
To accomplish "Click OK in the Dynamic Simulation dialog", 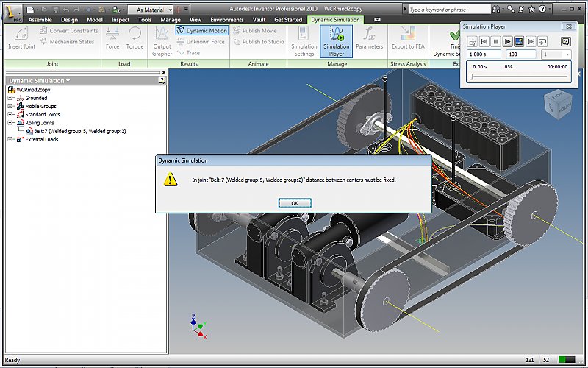I will tap(295, 203).
